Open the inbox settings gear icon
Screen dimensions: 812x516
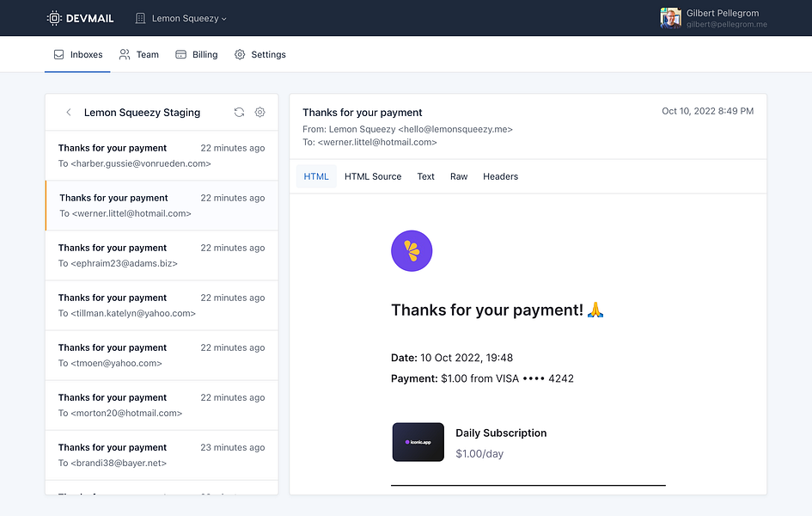(x=260, y=112)
